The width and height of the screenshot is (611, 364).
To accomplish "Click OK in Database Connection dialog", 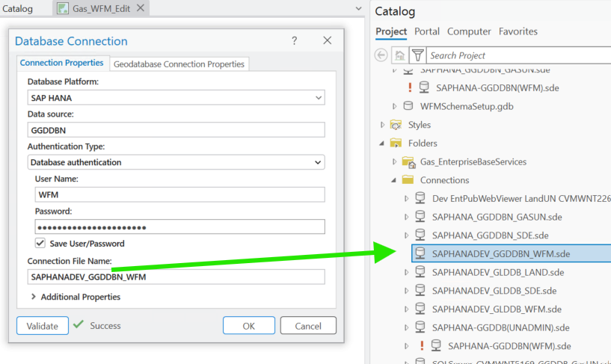I will [248, 325].
